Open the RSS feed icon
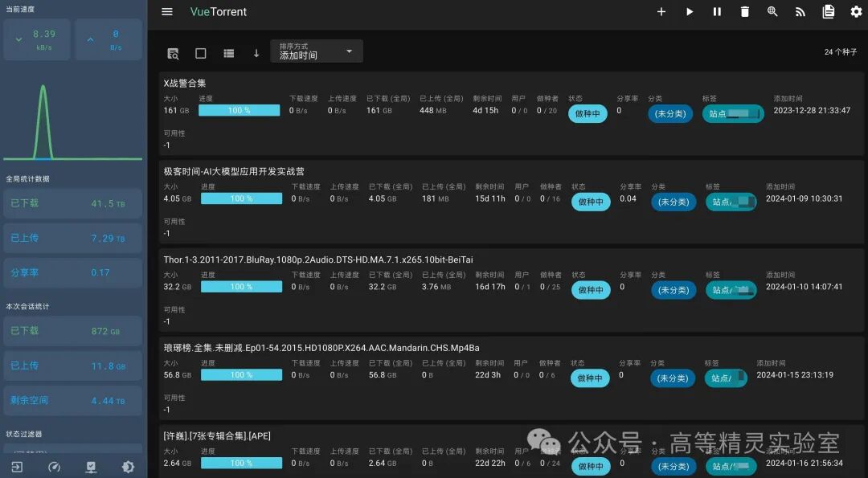This screenshot has height=478, width=868. [x=800, y=11]
